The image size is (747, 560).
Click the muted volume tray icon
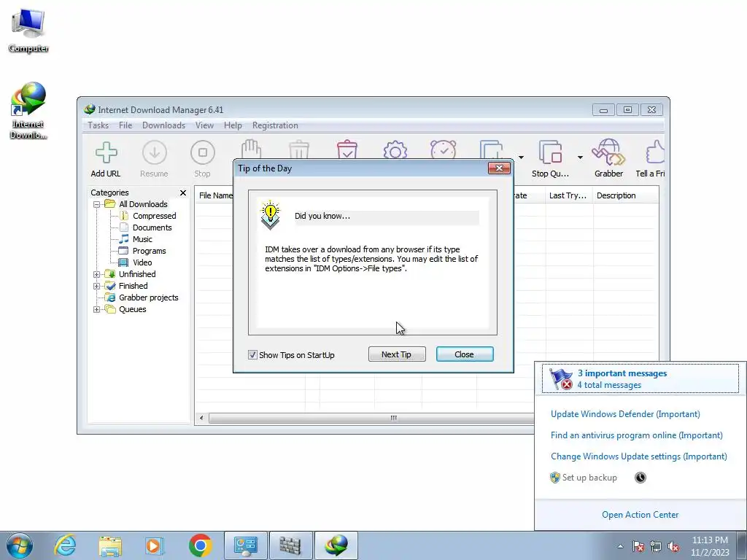click(x=673, y=546)
